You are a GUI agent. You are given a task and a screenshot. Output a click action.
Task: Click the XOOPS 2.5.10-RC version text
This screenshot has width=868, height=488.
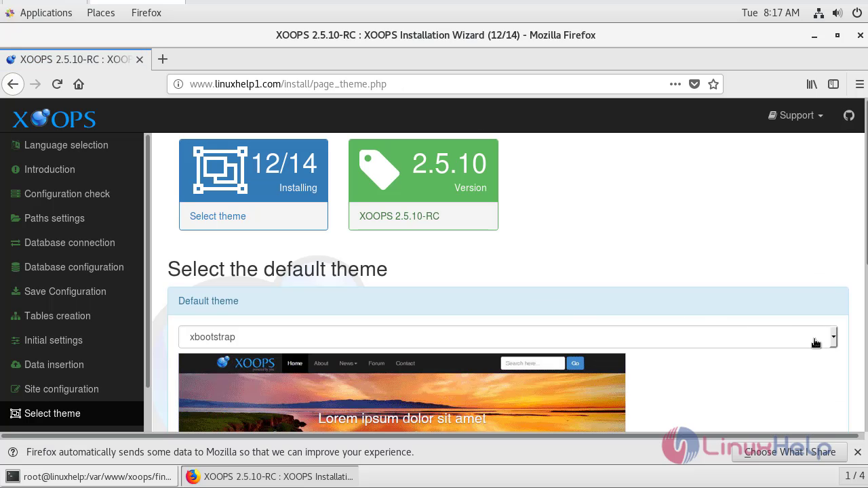399,216
